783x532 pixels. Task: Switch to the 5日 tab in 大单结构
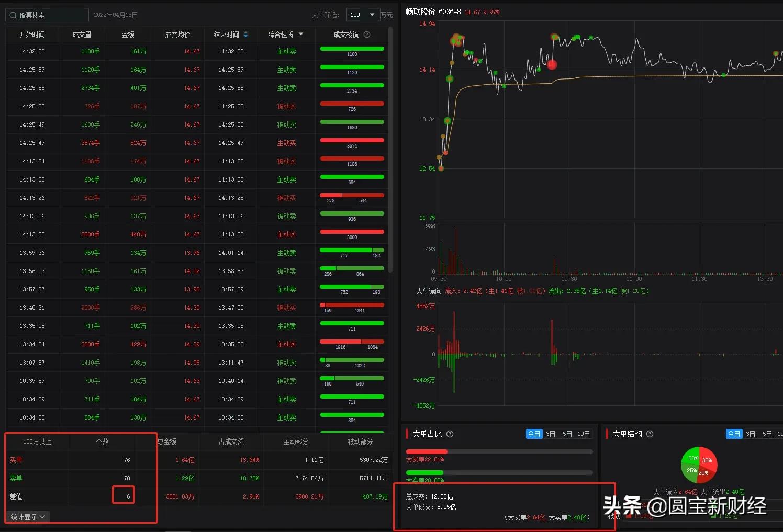tap(767, 434)
